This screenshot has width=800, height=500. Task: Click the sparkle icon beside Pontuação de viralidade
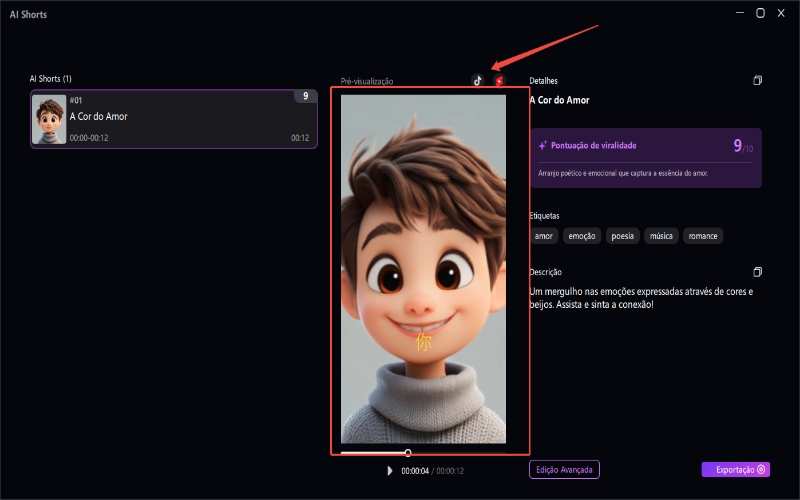(543, 145)
